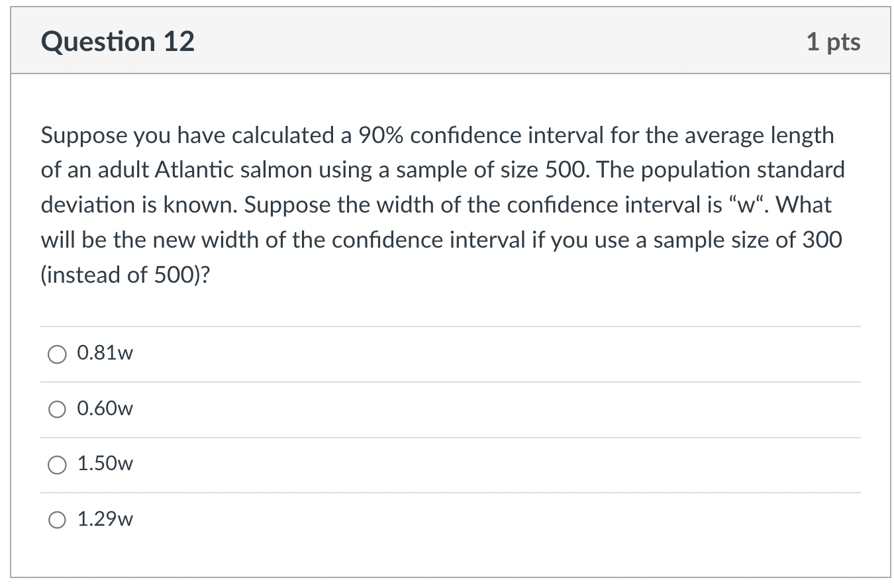Choose the 1.29w radio button
The width and height of the screenshot is (894, 588).
pos(57,520)
